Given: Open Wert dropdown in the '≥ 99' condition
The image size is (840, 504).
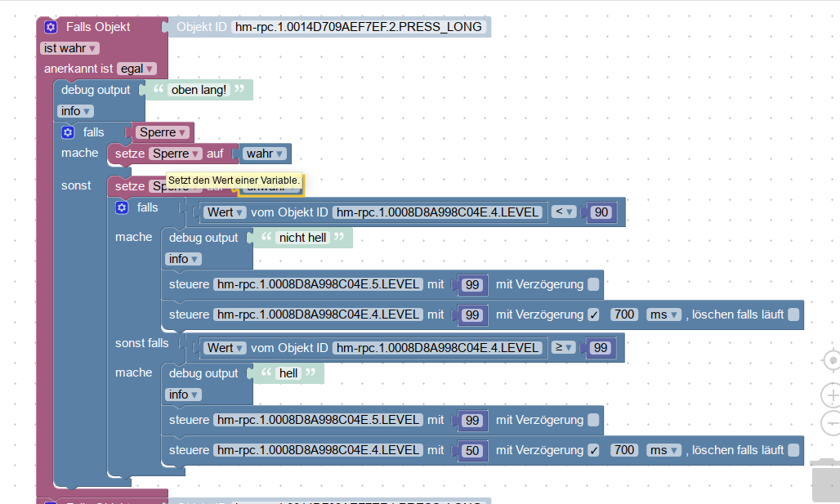Looking at the screenshot, I should point(225,348).
